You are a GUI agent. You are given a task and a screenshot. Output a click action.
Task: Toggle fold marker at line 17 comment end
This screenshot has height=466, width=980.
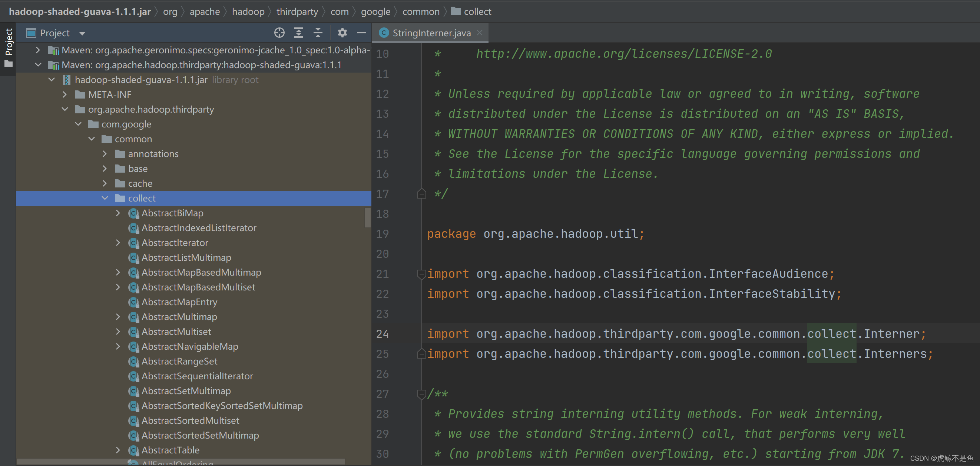tap(421, 194)
